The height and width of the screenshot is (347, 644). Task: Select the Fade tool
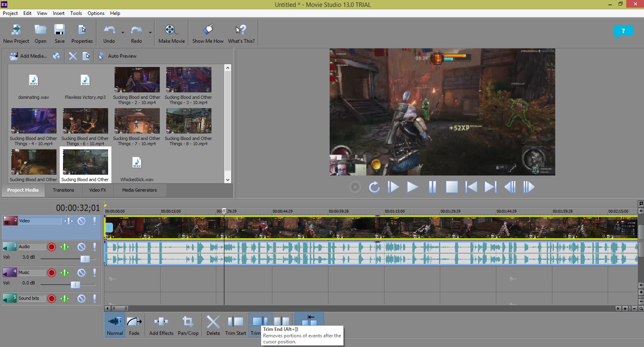pyautogui.click(x=134, y=325)
